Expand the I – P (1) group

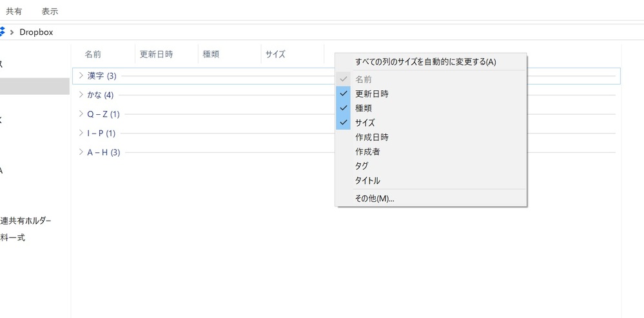coord(81,134)
